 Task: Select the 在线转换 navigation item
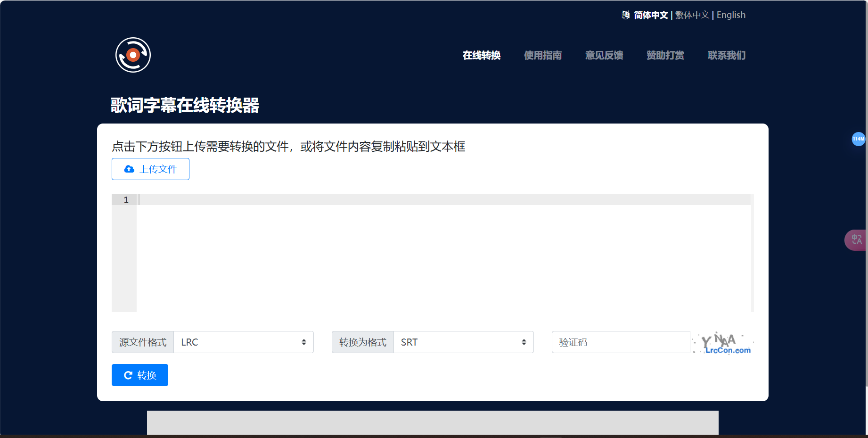click(x=481, y=55)
